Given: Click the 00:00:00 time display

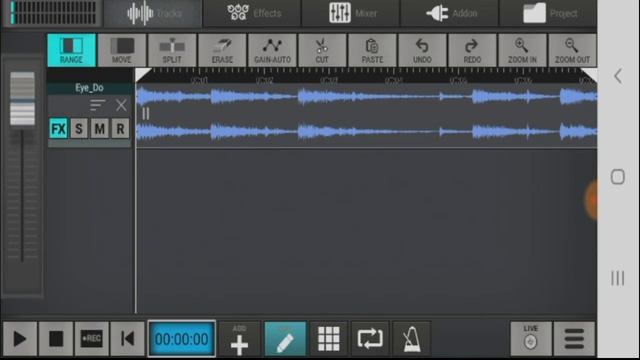Looking at the screenshot, I should pyautogui.click(x=182, y=339).
